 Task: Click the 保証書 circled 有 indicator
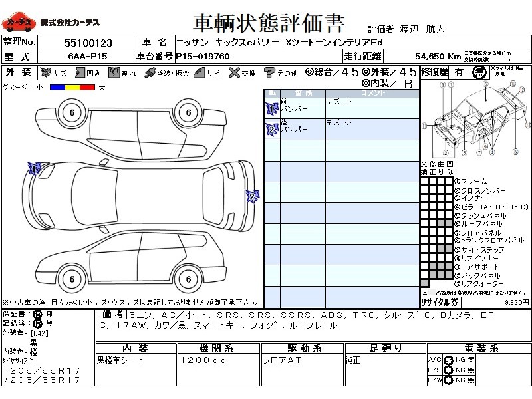point(38,313)
